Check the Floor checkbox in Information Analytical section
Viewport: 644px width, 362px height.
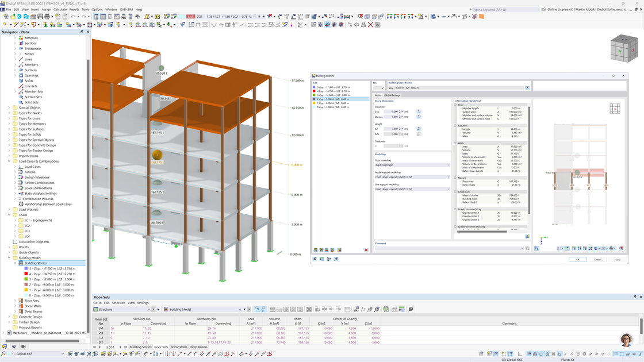tap(455, 105)
